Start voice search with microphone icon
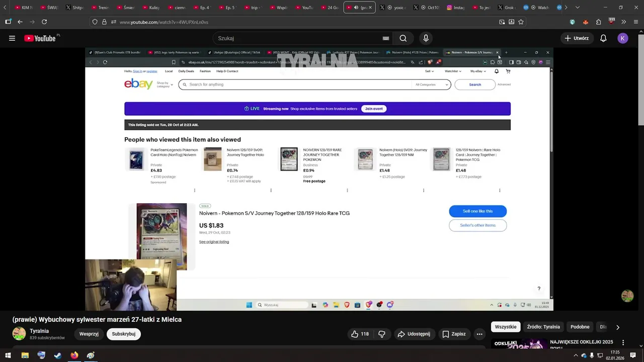This screenshot has width=644, height=362. tap(426, 38)
